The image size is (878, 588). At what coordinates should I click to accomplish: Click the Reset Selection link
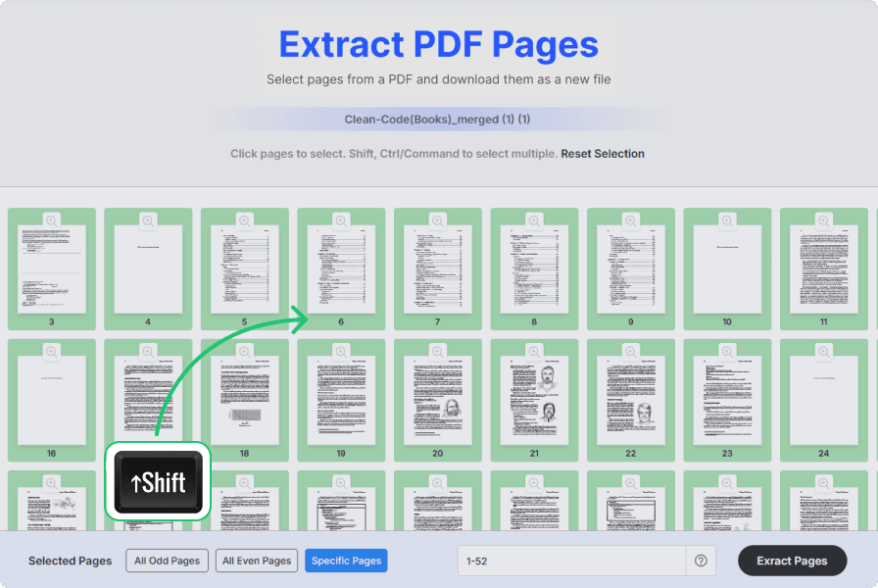[603, 154]
